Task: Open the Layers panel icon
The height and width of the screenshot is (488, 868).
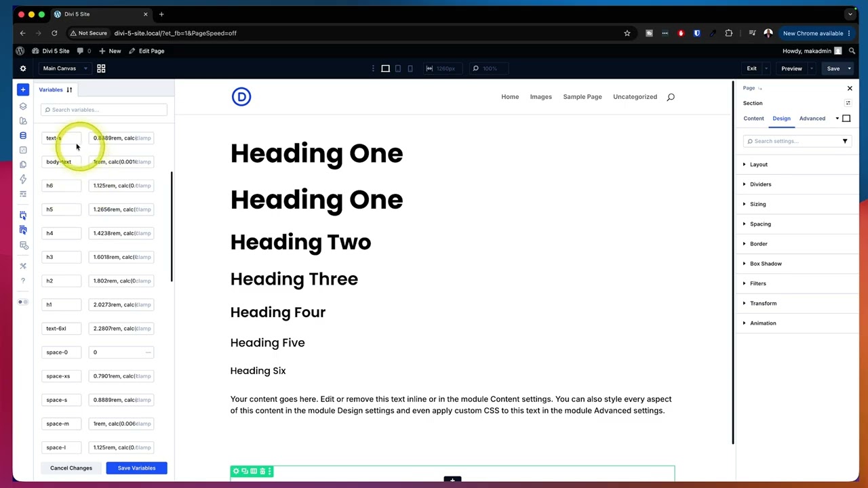Action: point(23,106)
